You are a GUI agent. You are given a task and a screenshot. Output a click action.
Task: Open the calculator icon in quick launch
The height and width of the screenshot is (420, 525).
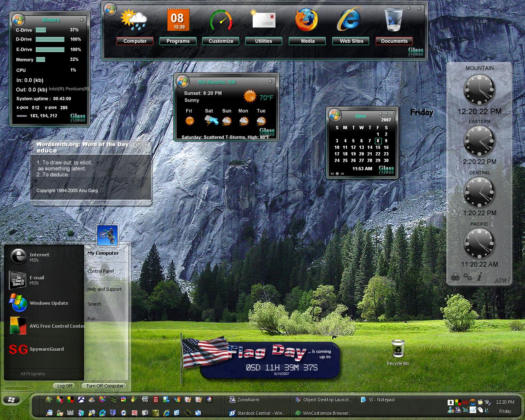(x=156, y=399)
